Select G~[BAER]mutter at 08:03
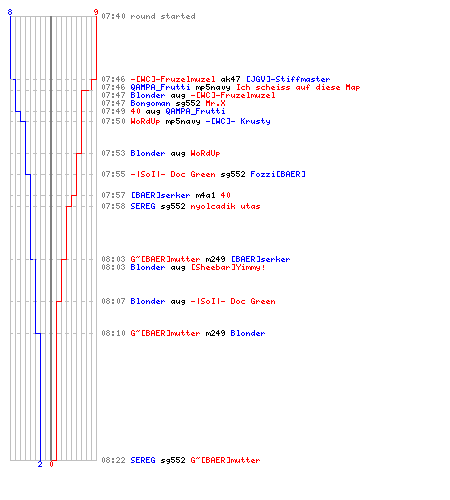 [x=165, y=259]
